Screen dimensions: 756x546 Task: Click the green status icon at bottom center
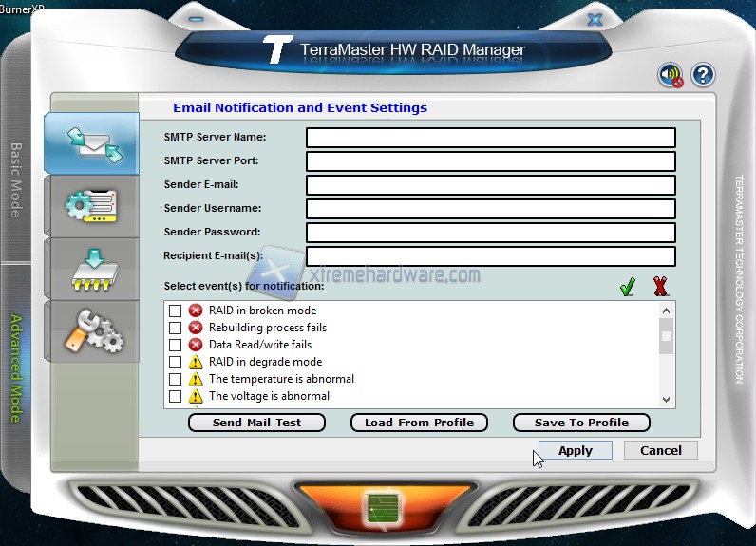(378, 507)
